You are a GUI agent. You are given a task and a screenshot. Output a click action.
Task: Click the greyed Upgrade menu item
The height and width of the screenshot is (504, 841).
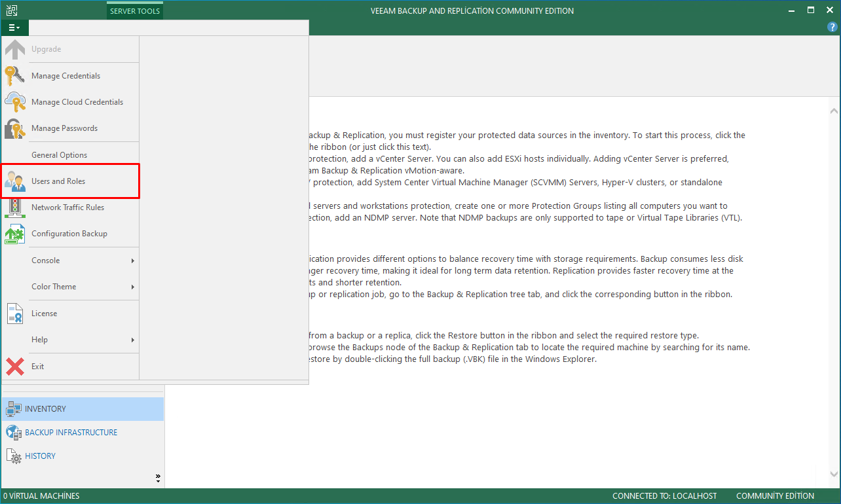71,49
